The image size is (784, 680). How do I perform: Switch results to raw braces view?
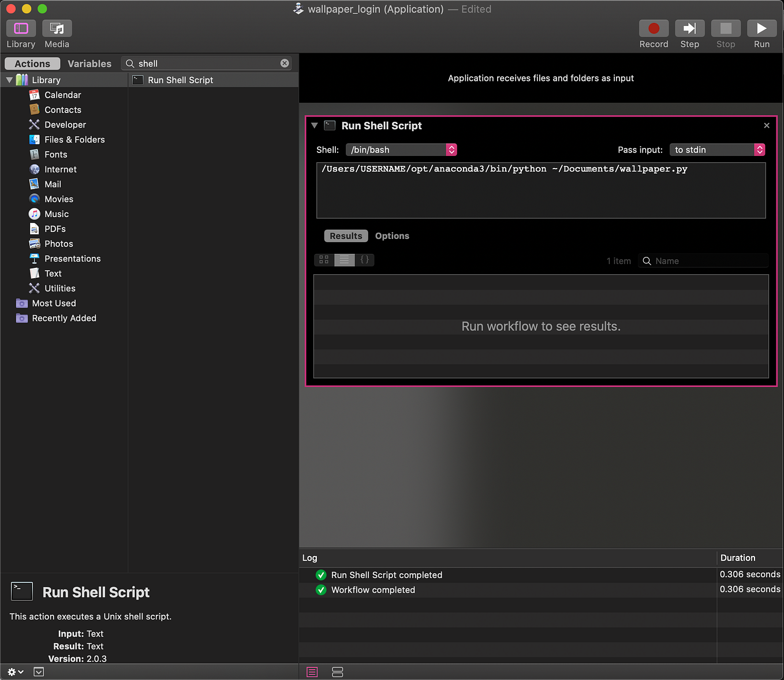pyautogui.click(x=364, y=260)
